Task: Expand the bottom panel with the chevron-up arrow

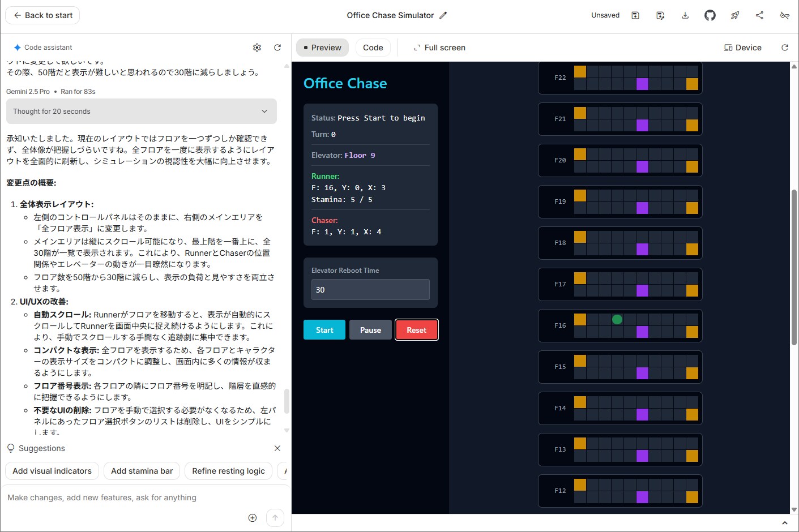Action: pos(785,523)
